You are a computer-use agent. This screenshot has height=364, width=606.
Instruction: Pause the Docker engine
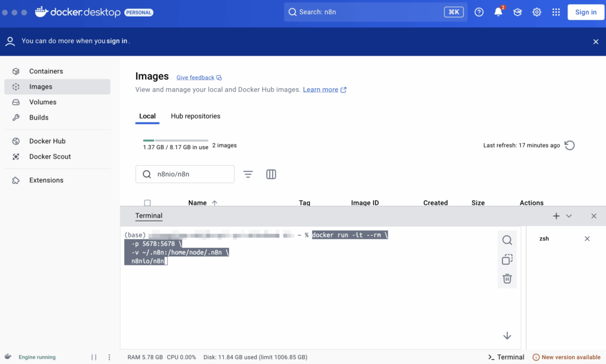click(94, 357)
